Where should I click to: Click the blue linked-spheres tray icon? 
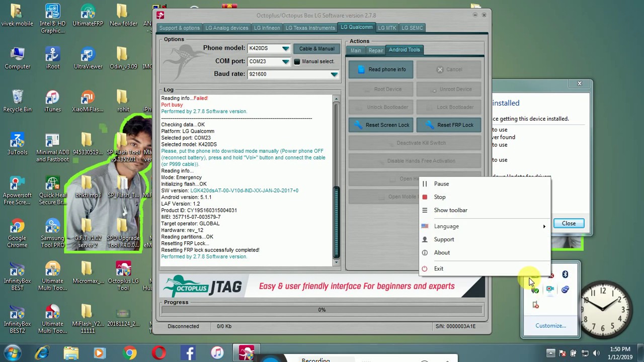[x=565, y=290]
